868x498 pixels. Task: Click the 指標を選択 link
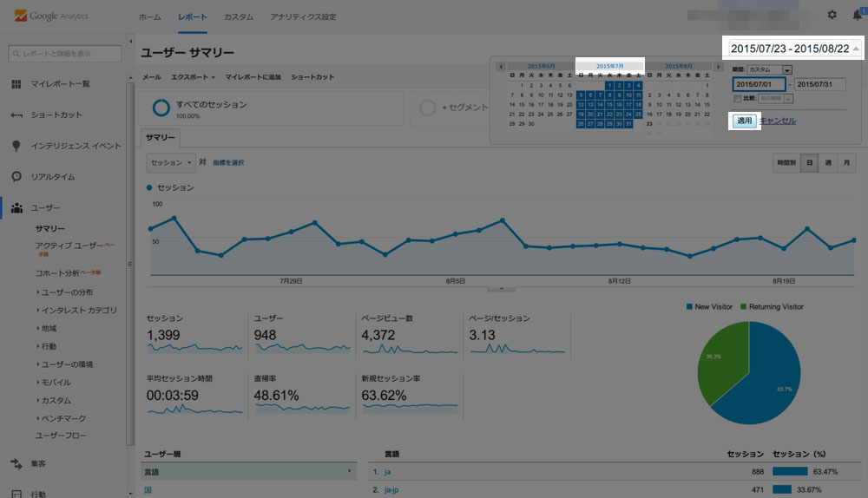[x=228, y=163]
